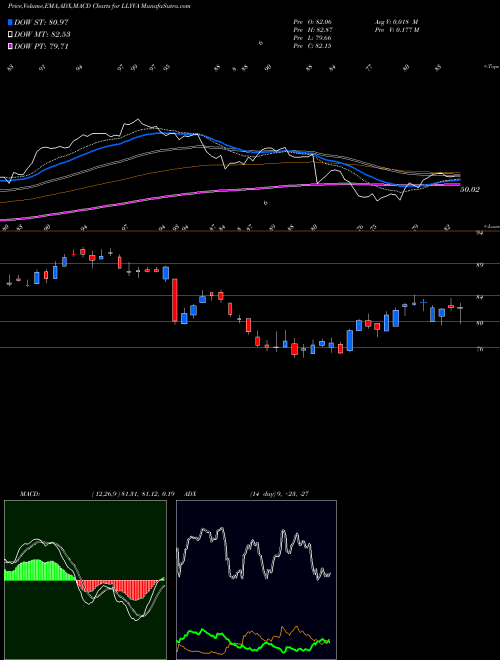This screenshot has height=660, width=500.
Task: Click the blue DOW ST legend swatch
Action: (x=11, y=22)
